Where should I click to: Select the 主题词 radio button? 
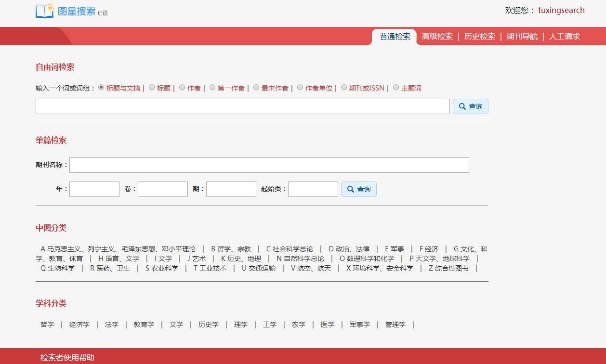coord(396,88)
